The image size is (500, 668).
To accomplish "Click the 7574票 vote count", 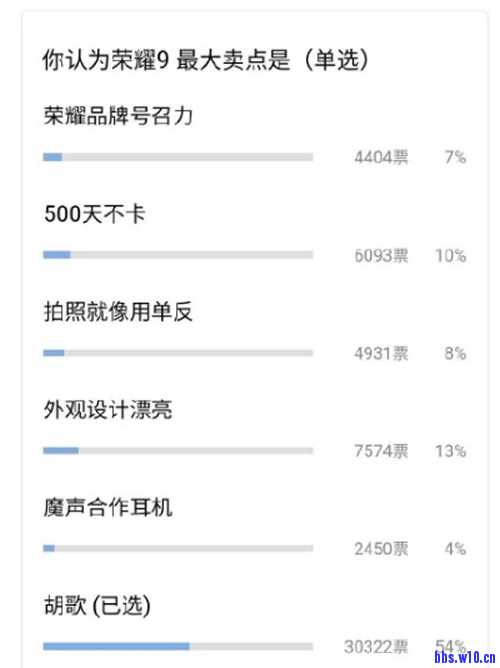I will point(381,451).
